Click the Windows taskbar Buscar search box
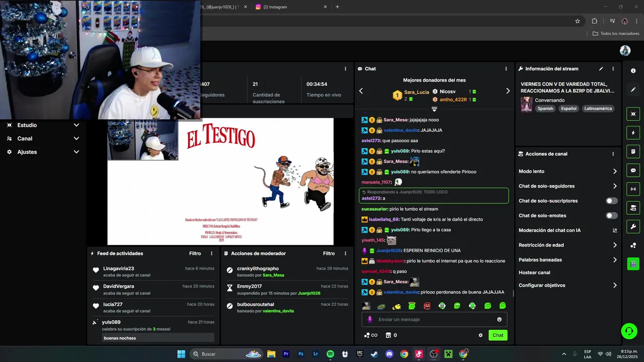Viewport: 644px width, 362px height. click(225, 354)
